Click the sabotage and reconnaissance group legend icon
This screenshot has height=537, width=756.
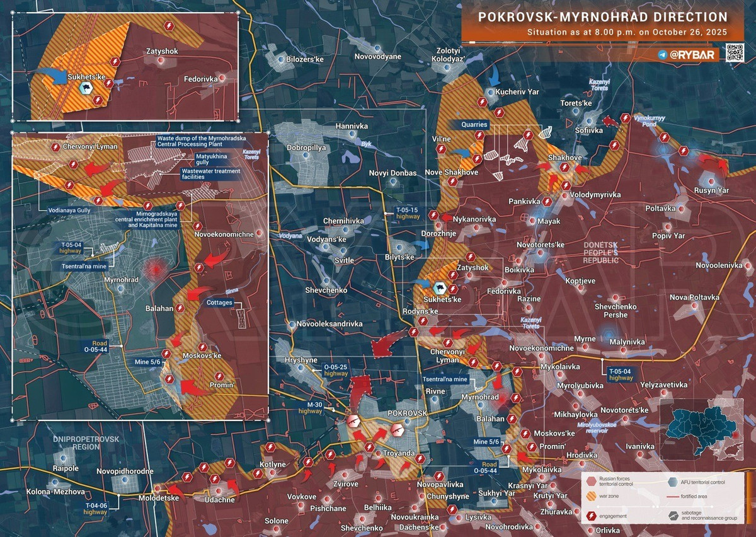[x=673, y=516]
